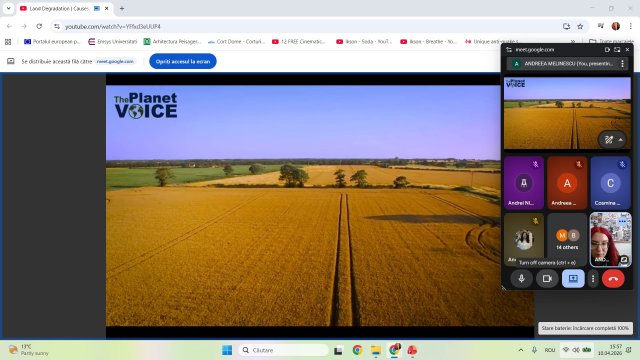
Task: Open Task View on the taskbar
Action: 338,350
